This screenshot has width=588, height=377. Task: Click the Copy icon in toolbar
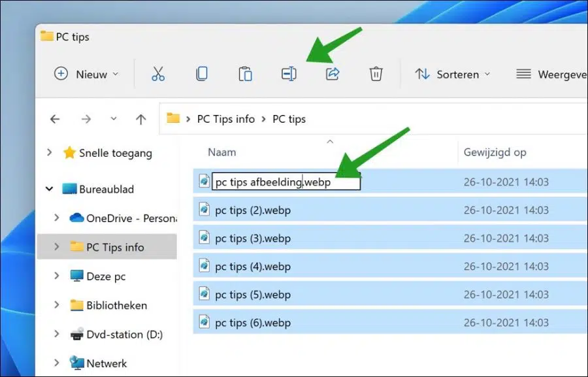(202, 74)
